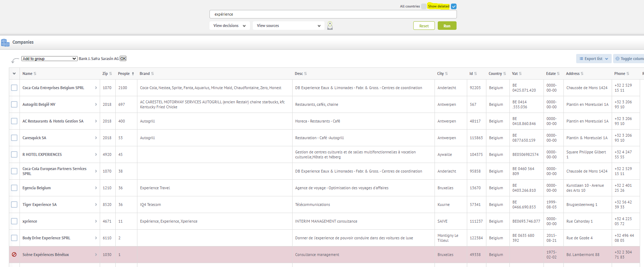644x267 pixels.
Task: Click the Companies building icon
Action: click(5, 43)
